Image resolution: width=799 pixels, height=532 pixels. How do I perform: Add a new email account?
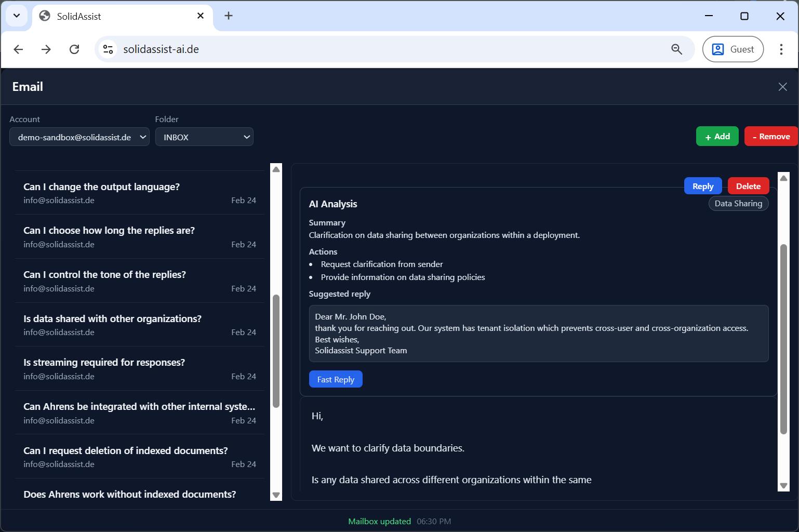[717, 136]
